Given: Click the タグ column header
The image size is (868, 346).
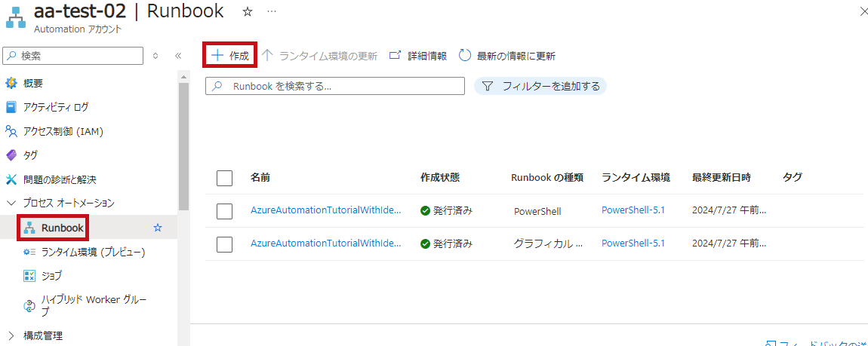Looking at the screenshot, I should (x=793, y=177).
